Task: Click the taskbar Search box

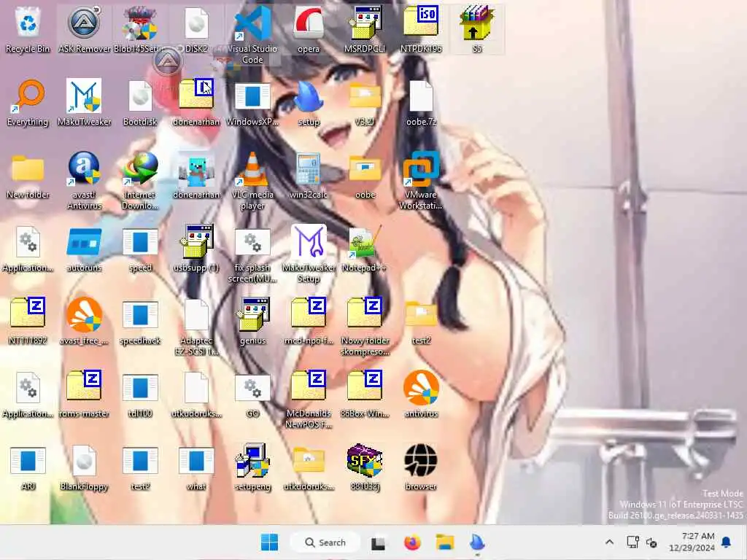Action: click(x=325, y=542)
